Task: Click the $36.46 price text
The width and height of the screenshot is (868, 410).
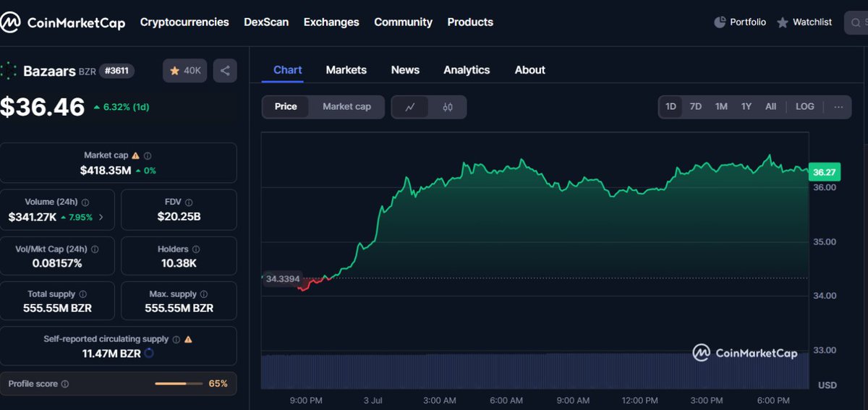Action: pyautogui.click(x=43, y=107)
